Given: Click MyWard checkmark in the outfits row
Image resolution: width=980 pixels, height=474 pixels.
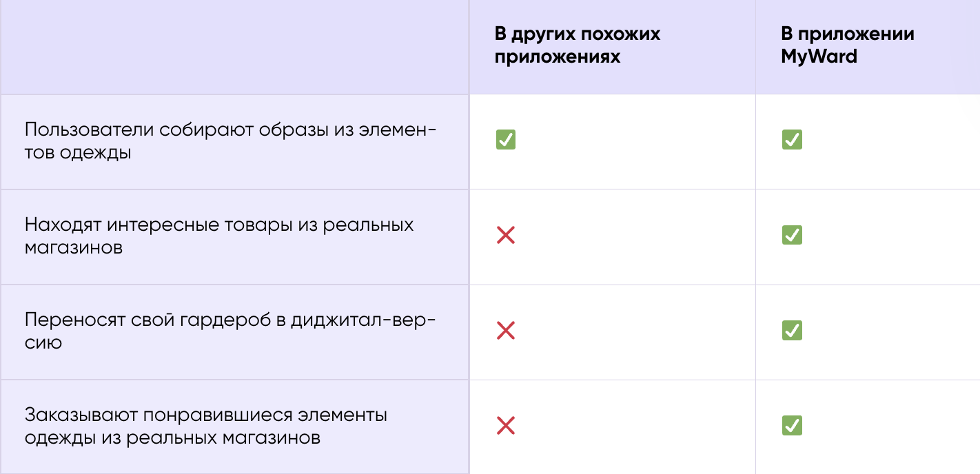Looking at the screenshot, I should [x=792, y=140].
